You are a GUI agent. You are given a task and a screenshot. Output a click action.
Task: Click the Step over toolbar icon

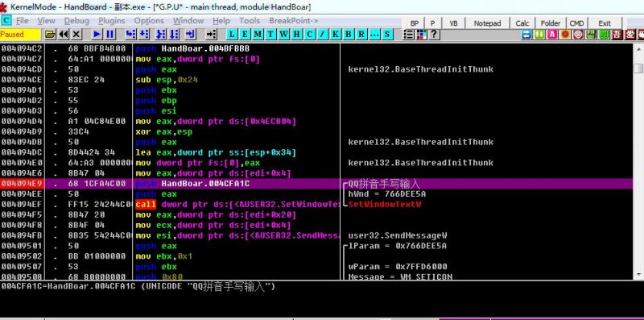pos(144,34)
